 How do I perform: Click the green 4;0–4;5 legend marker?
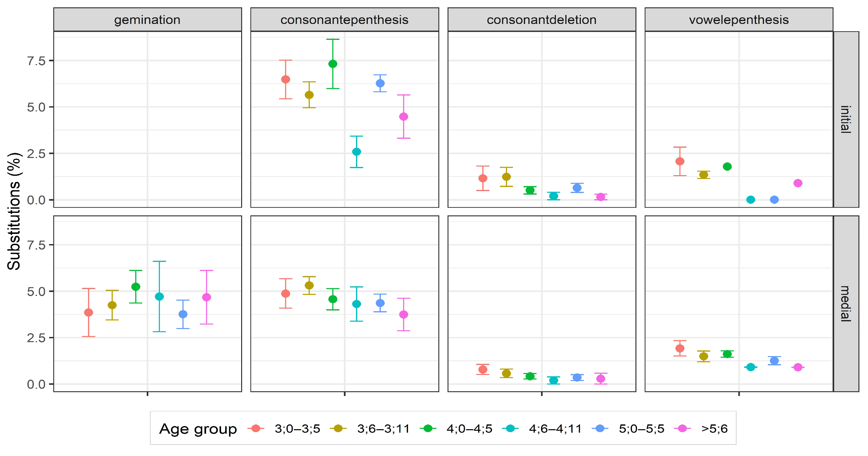coord(428,428)
